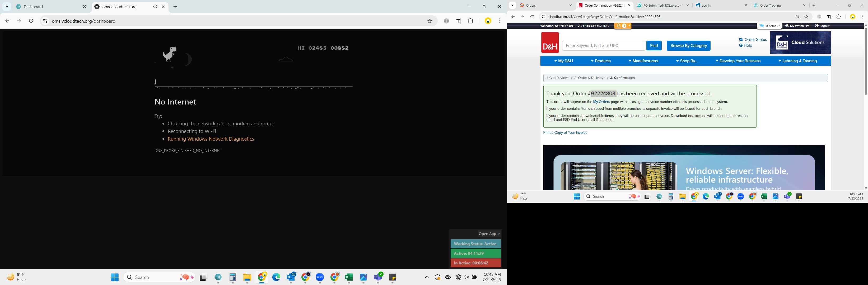Go back in the oms.vcloudtech.org browser window
Screen dimensions: 868x285
[x=7, y=21]
